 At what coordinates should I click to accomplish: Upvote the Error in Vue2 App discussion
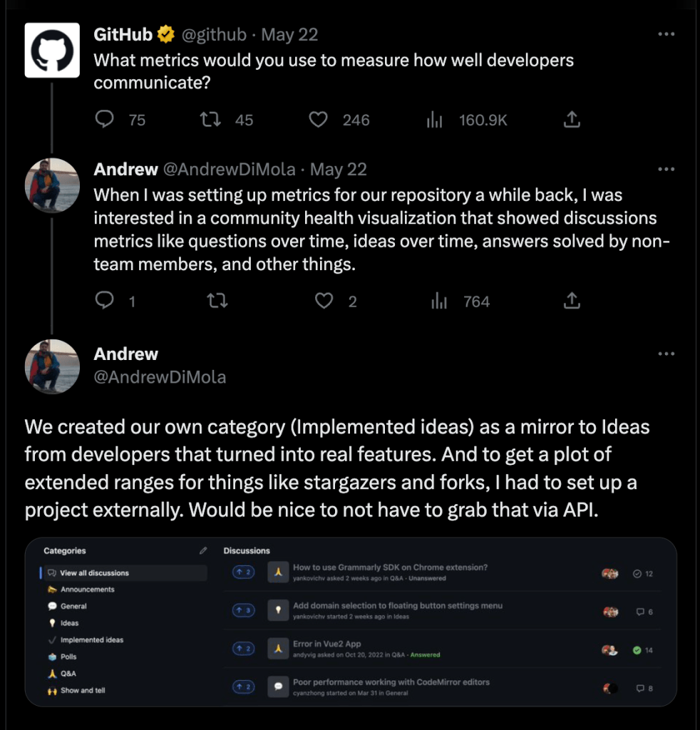(243, 649)
